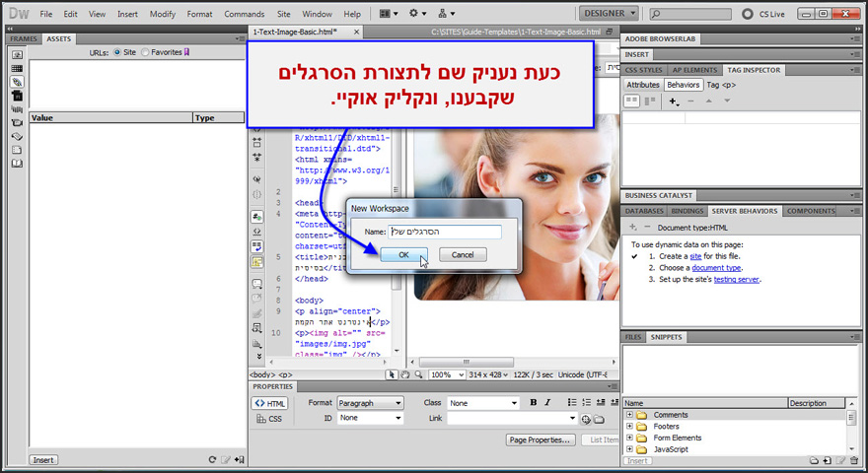The width and height of the screenshot is (868, 473).
Task: Open the Class dropdown in Properties
Action: point(483,403)
